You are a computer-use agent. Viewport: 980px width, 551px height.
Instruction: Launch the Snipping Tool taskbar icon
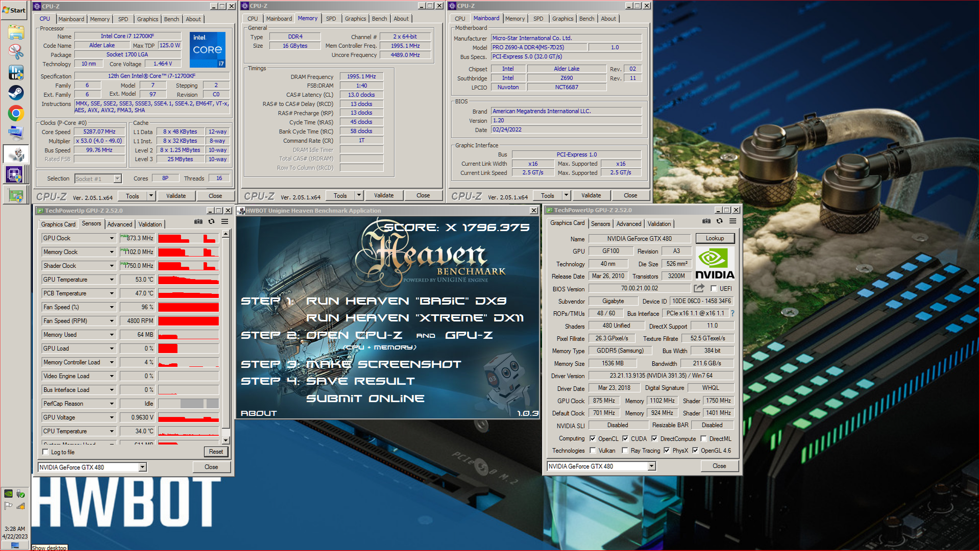click(16, 52)
